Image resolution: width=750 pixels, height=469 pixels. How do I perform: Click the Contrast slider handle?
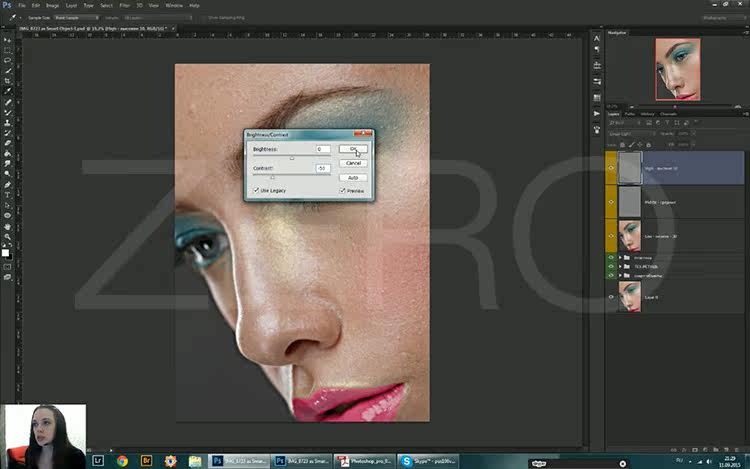pyautogui.click(x=273, y=177)
